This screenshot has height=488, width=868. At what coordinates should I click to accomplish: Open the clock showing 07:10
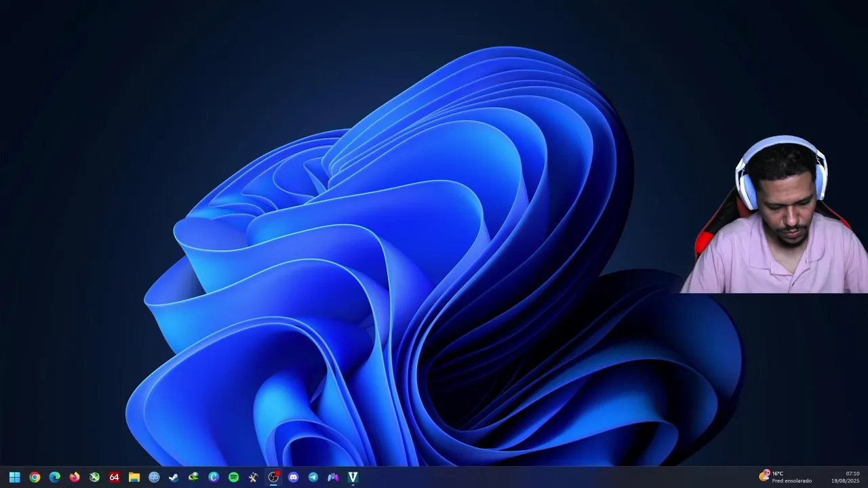point(852,473)
